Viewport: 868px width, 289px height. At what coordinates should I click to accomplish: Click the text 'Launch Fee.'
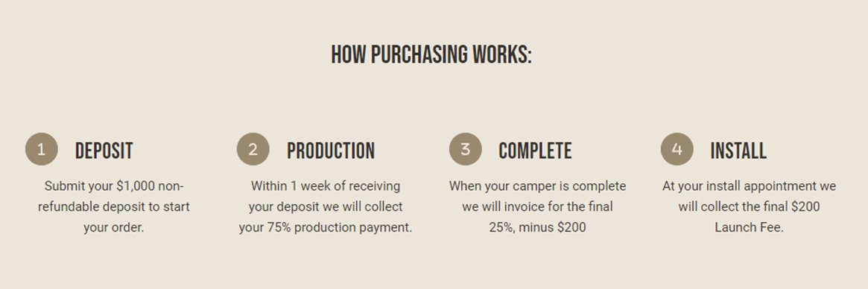click(749, 227)
